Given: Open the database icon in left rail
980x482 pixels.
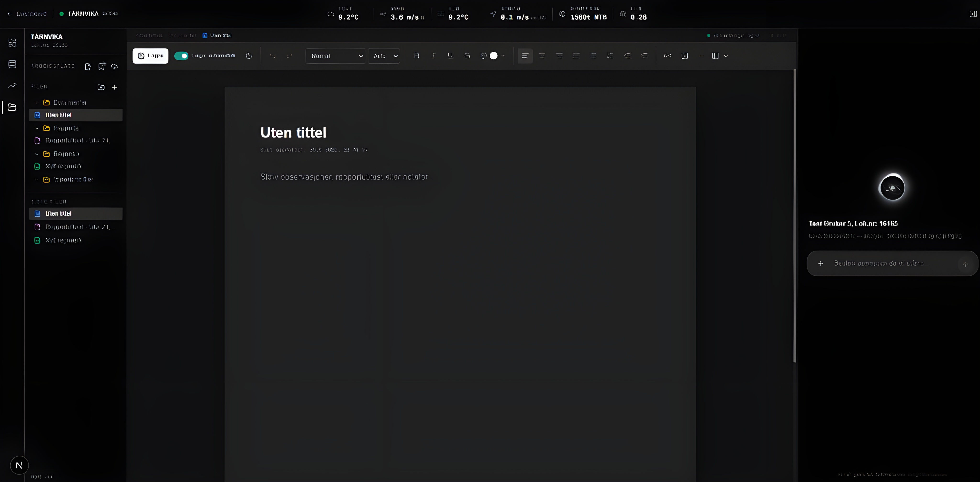Looking at the screenshot, I should click(12, 64).
